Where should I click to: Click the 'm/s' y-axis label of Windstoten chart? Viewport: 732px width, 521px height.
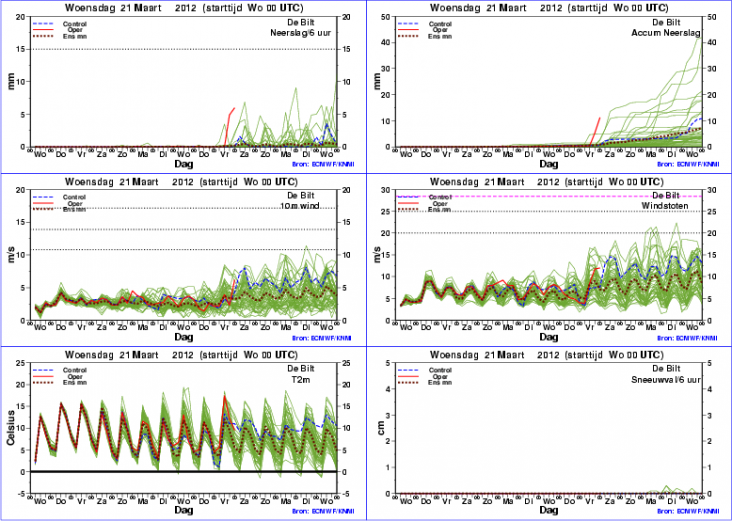coord(379,255)
